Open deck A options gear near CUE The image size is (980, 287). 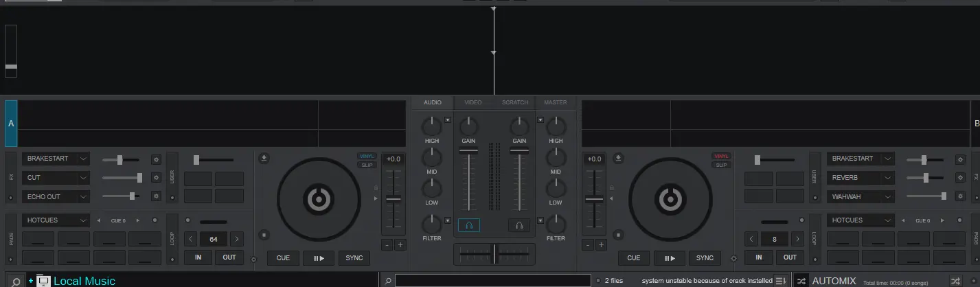[254, 260]
